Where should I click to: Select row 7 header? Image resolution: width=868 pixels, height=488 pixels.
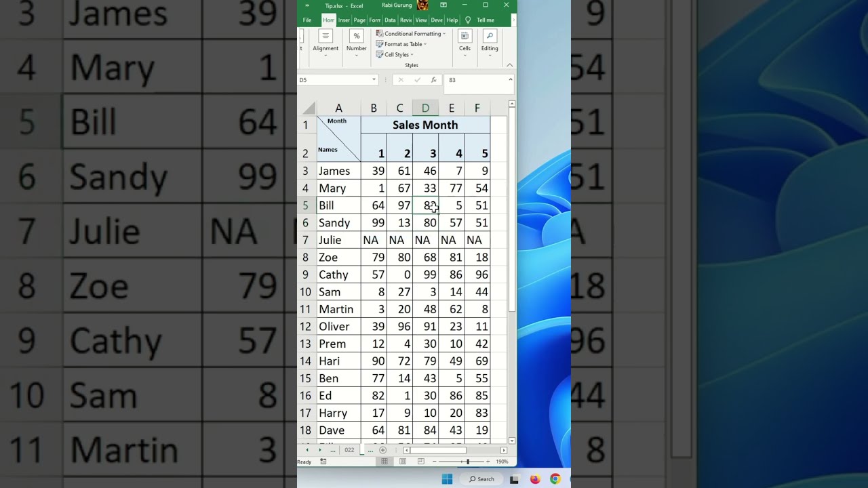(305, 240)
